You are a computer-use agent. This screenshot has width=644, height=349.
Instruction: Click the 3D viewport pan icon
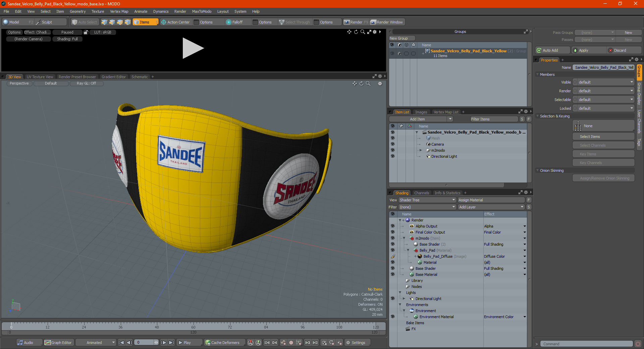[x=355, y=84]
